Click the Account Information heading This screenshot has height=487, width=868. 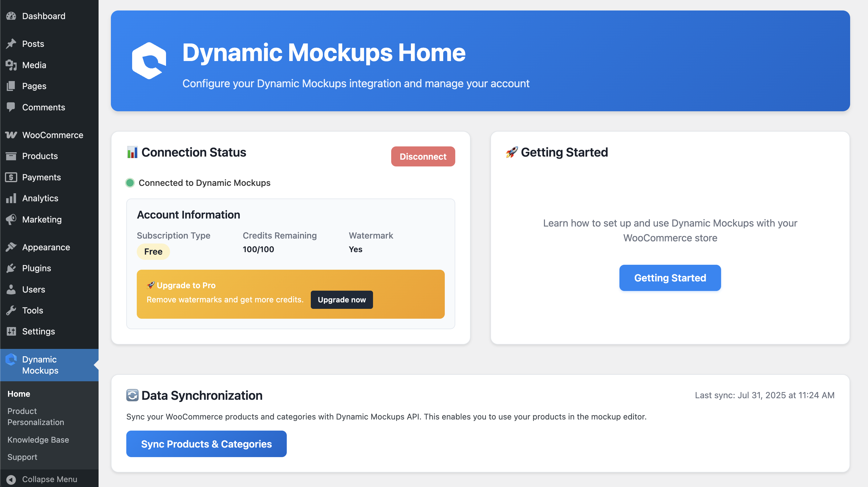(x=189, y=215)
